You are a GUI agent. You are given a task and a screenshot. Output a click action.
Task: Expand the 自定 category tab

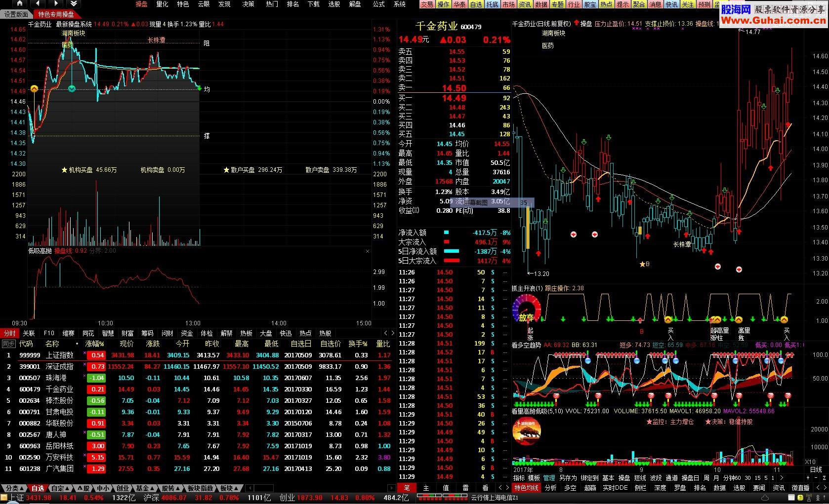[60, 488]
